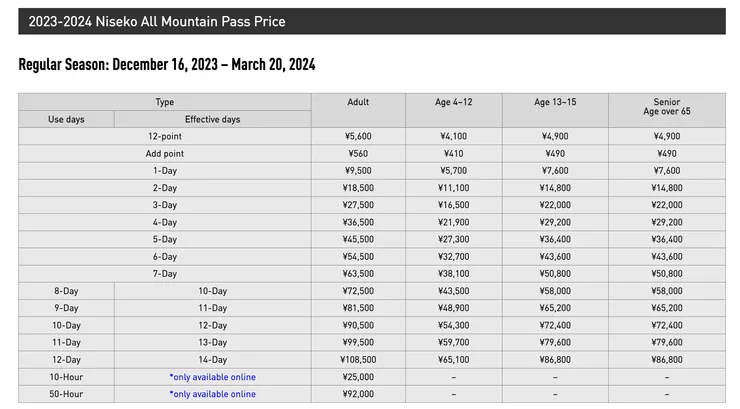Image resolution: width=740 pixels, height=409 pixels.
Task: Select the 7-Day row label
Action: (x=165, y=273)
